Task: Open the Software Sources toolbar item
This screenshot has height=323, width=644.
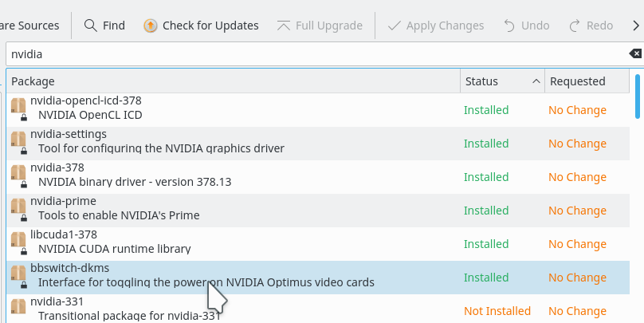Action: [30, 26]
